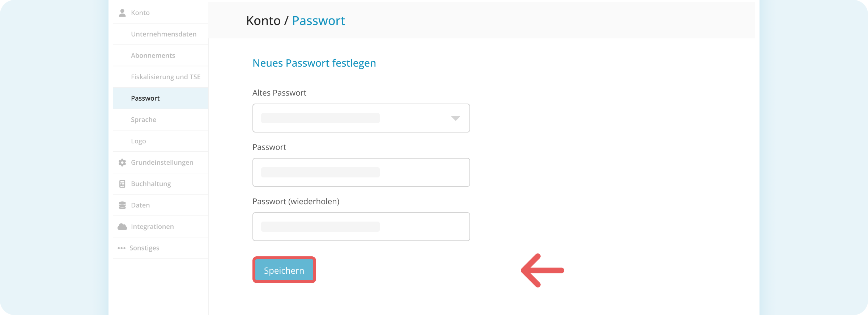The height and width of the screenshot is (315, 868).
Task: Switch to the Abonnements section
Action: tap(153, 55)
